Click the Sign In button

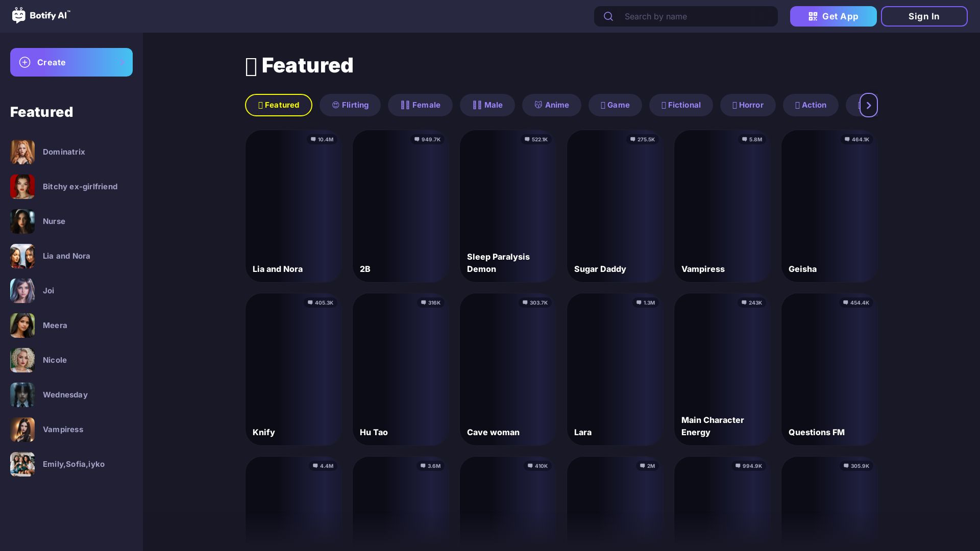[x=924, y=16]
